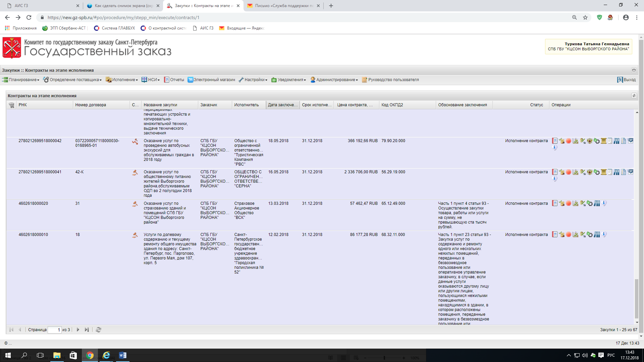Click notebook icon in first contract row
Screen dimensions: 644x362
tap(555, 141)
